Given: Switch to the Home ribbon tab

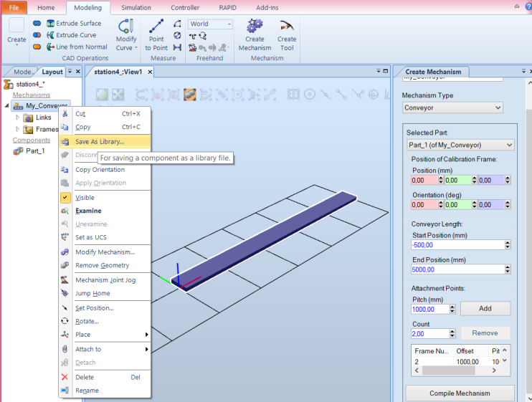Looking at the screenshot, I should (x=46, y=7).
